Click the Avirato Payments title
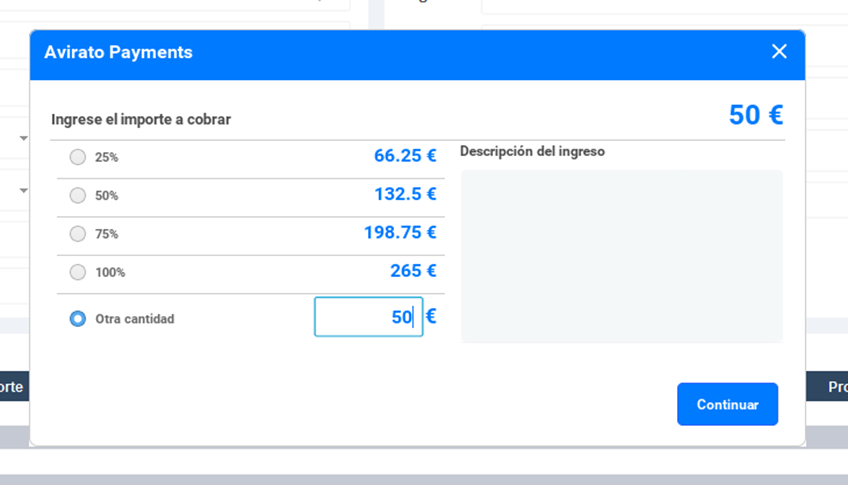The width and height of the screenshot is (848, 485). tap(118, 52)
